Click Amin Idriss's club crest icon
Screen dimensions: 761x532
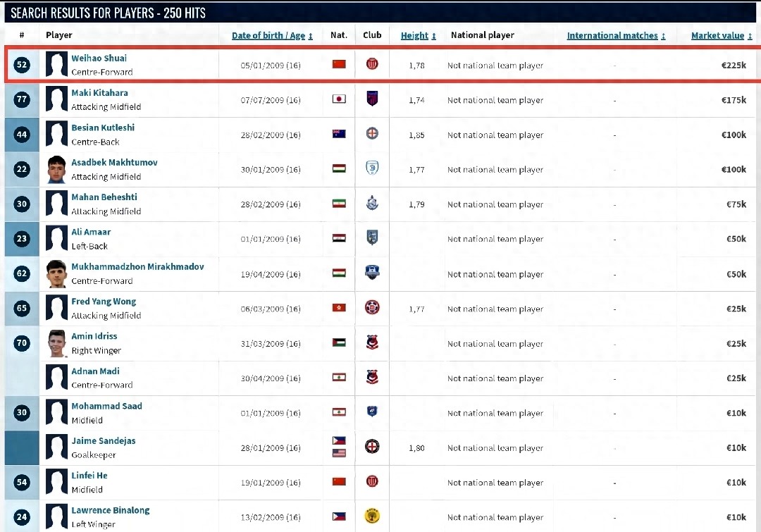(x=372, y=342)
